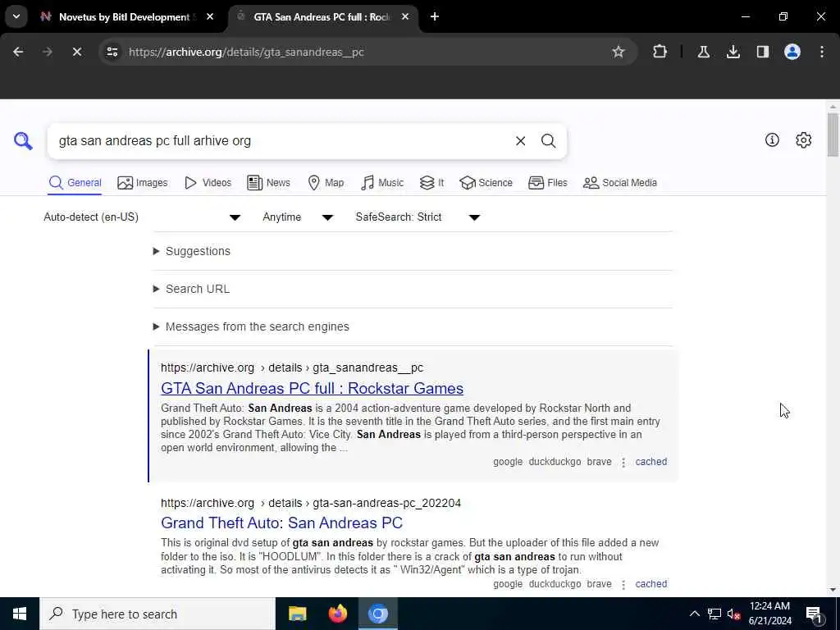Close the Novetus tab

(210, 16)
